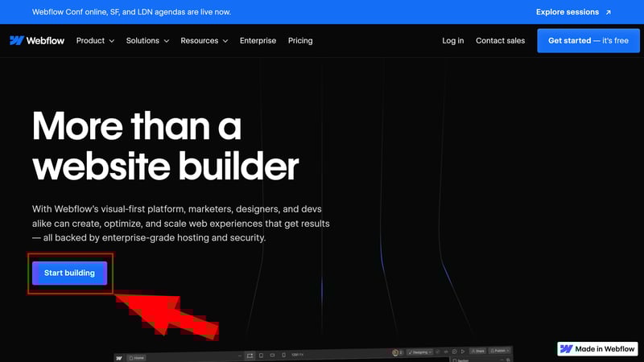Click the Designer preview image at the bottom
644x362 pixels.
pyautogui.click(x=313, y=354)
